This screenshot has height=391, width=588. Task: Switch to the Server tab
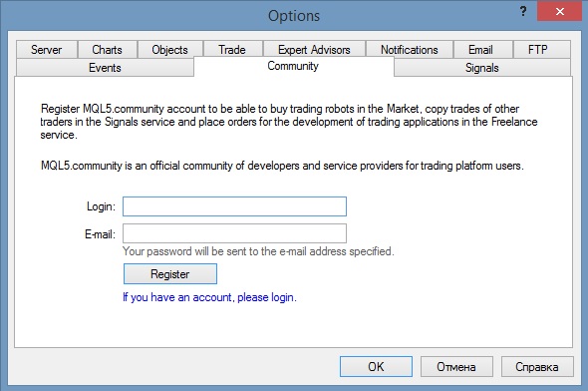click(x=47, y=50)
